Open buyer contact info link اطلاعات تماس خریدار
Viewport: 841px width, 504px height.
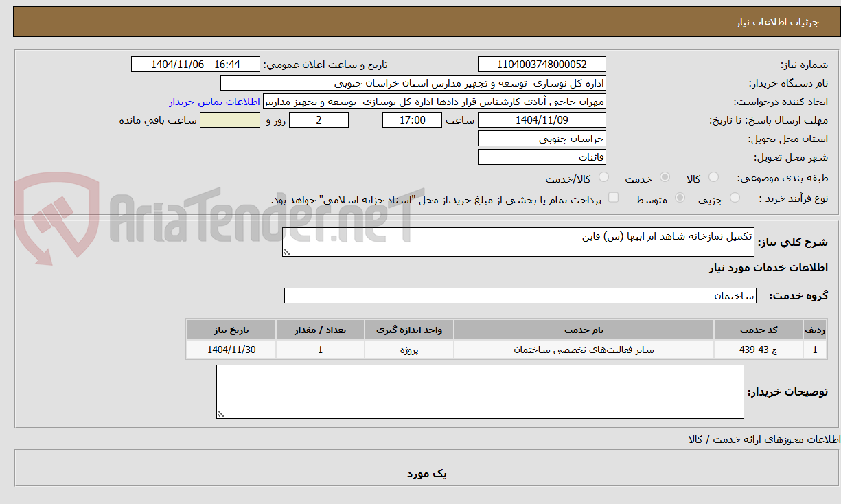(x=214, y=102)
